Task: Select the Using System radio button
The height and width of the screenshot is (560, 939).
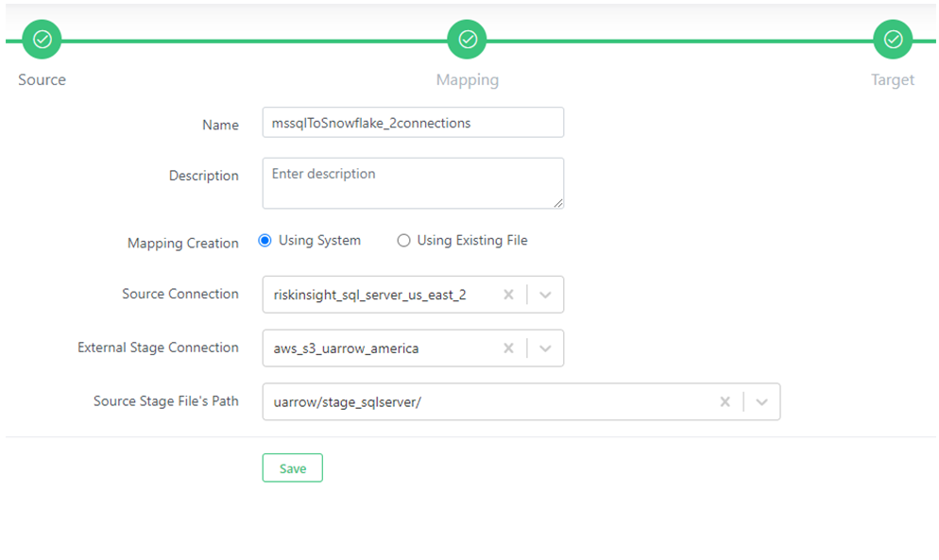Action: 265,241
